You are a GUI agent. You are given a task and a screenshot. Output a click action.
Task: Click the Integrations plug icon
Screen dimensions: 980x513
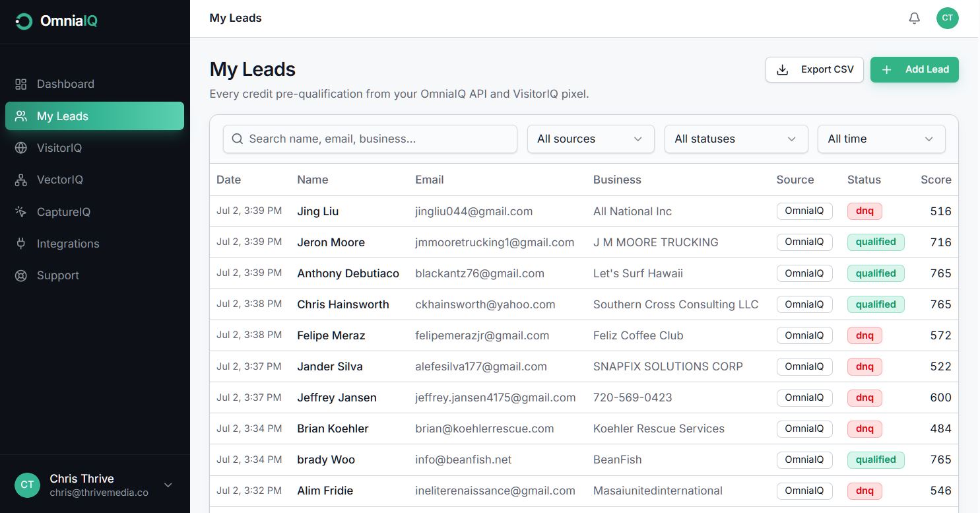pyautogui.click(x=21, y=244)
